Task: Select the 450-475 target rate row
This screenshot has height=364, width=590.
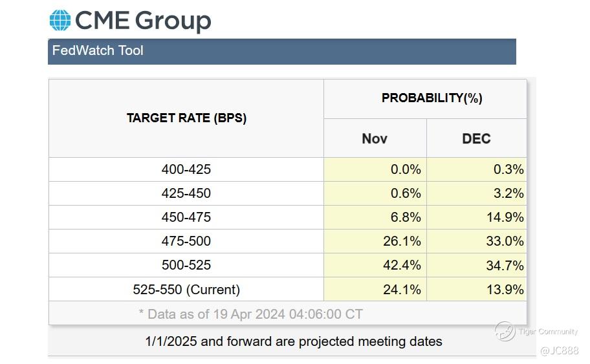Action: [x=186, y=217]
